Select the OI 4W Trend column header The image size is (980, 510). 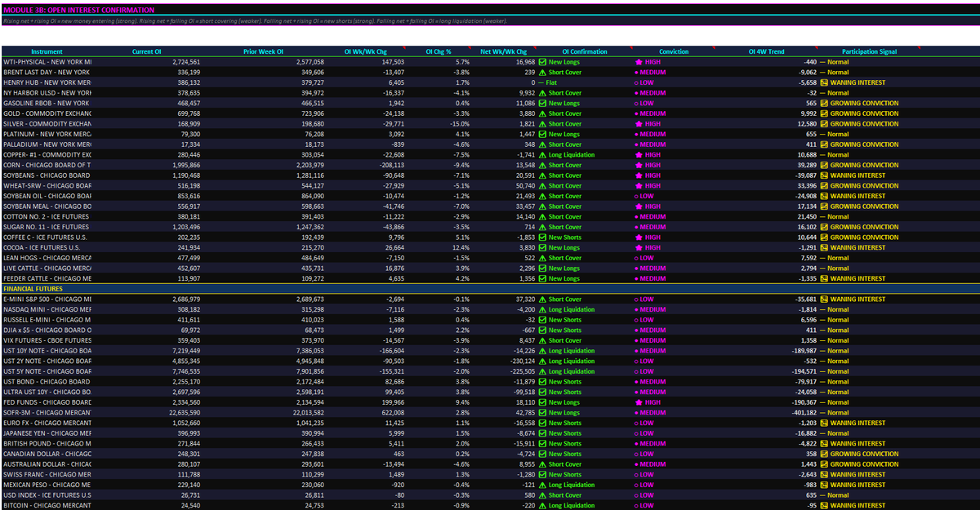coord(766,51)
